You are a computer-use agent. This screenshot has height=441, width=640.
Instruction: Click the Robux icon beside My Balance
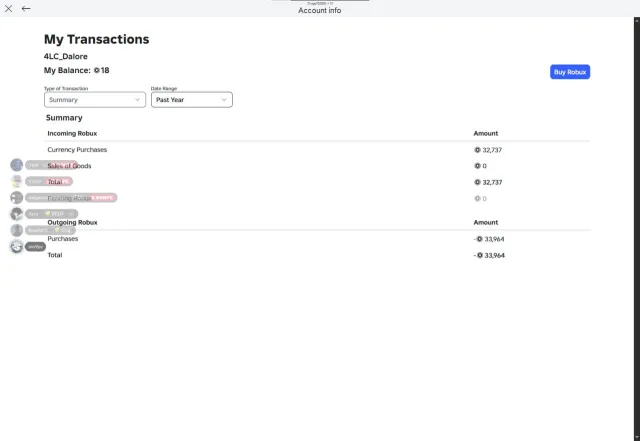[x=97, y=70]
